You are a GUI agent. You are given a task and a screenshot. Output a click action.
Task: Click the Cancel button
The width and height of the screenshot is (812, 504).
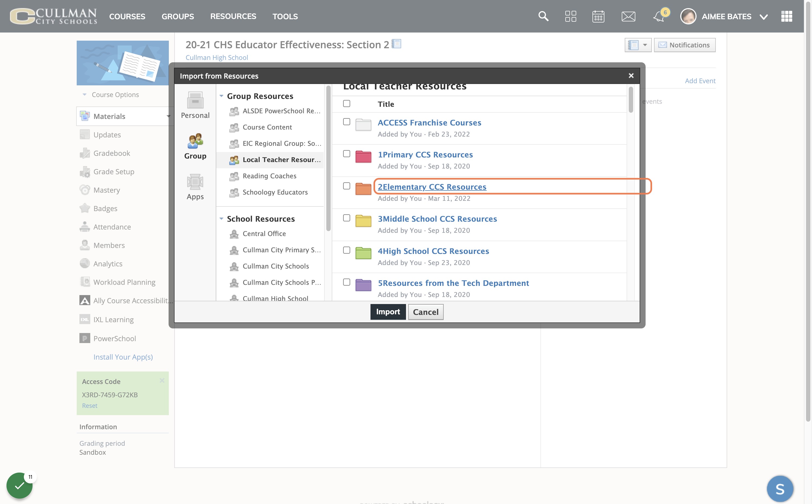pos(426,312)
